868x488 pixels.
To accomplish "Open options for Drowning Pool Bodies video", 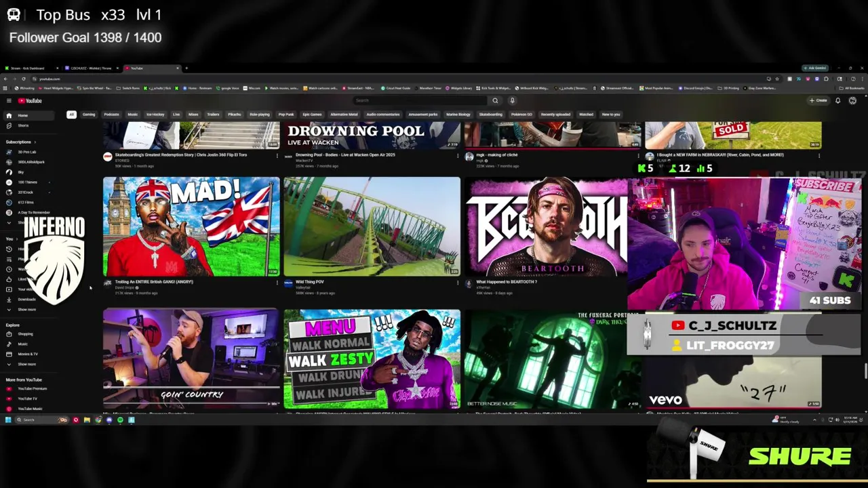I will 458,155.
